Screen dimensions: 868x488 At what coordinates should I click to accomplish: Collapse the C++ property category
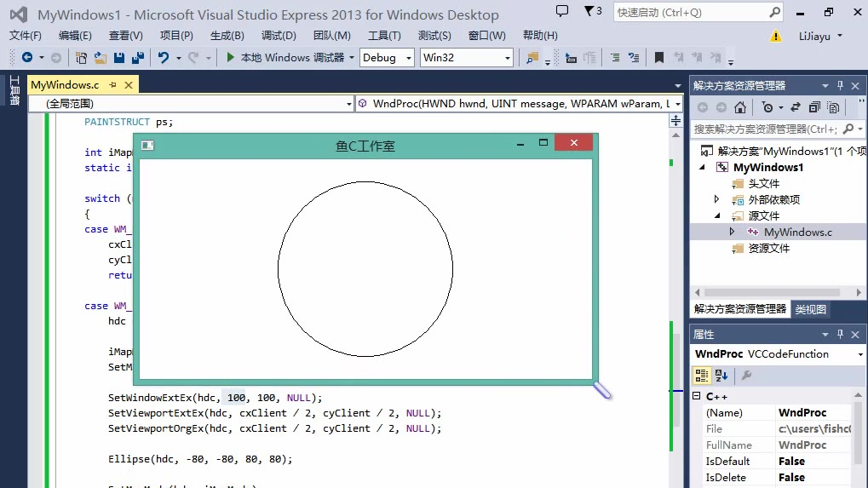tap(697, 396)
